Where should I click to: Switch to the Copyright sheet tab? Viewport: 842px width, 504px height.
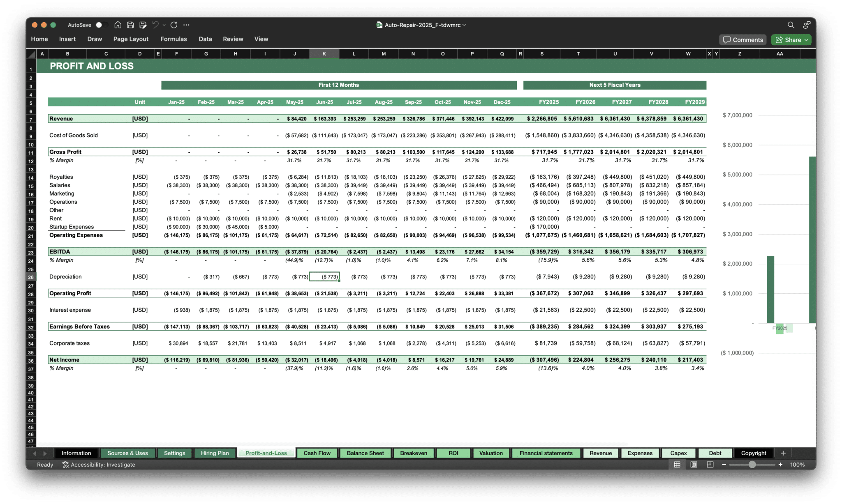(x=754, y=453)
